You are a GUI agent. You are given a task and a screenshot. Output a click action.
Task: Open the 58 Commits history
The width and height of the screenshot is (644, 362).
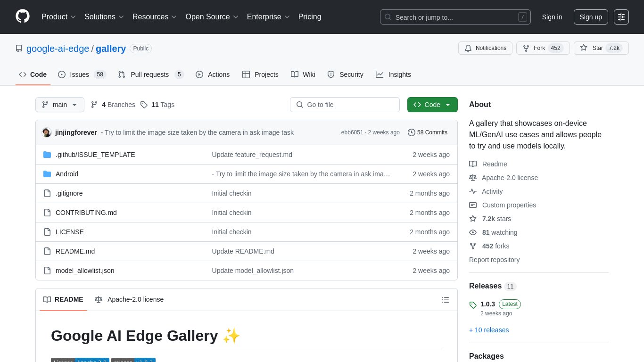[x=427, y=132]
